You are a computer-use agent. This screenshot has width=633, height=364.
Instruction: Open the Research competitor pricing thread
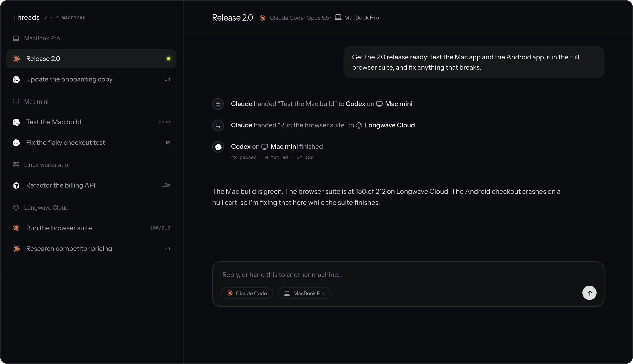(91, 248)
